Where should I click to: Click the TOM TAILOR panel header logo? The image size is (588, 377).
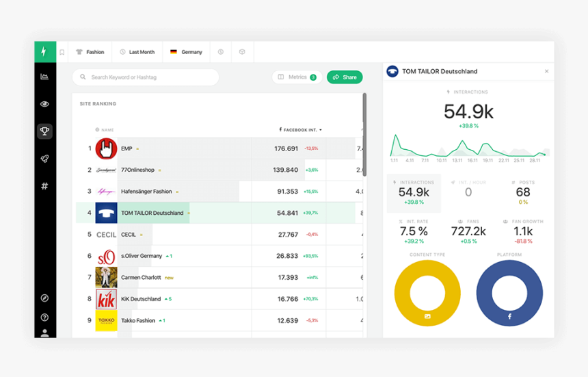(x=392, y=71)
